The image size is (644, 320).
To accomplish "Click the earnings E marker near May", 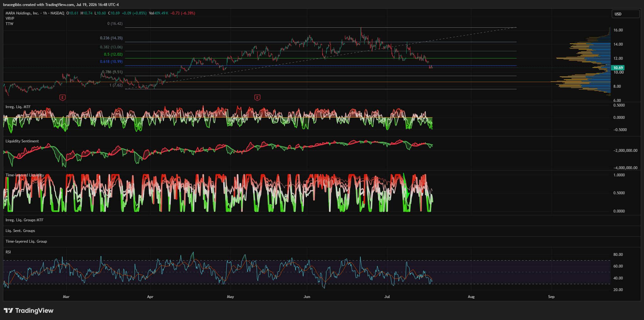I will point(257,98).
